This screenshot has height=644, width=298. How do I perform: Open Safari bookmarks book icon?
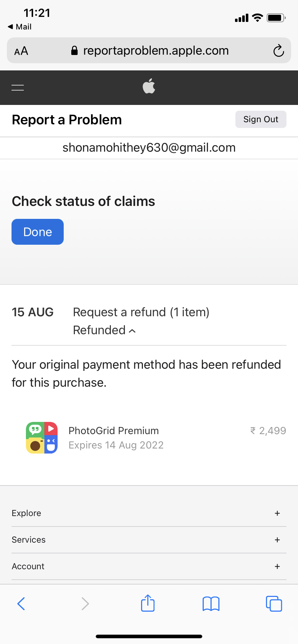[x=211, y=604]
